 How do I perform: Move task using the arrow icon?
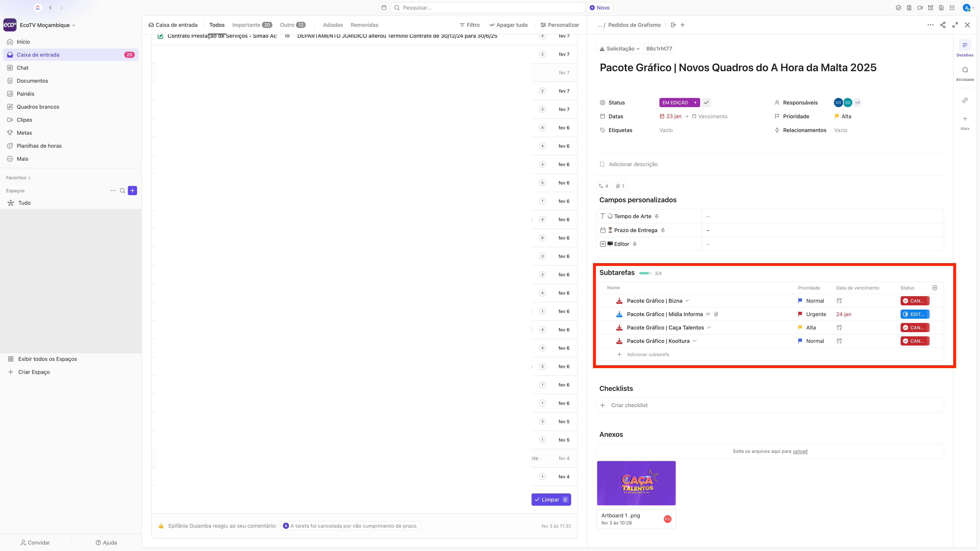coord(673,25)
